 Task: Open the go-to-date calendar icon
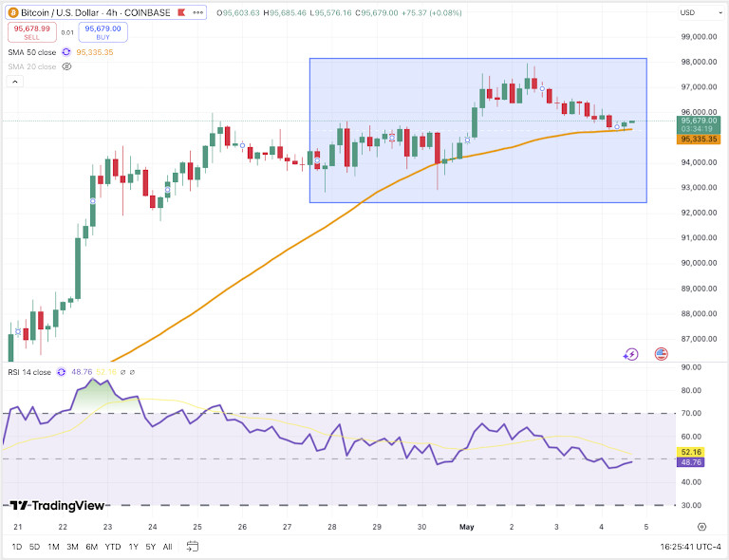(x=193, y=546)
